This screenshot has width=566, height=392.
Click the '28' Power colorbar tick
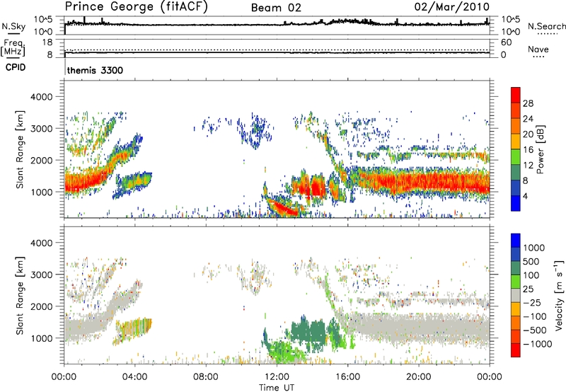click(528, 103)
